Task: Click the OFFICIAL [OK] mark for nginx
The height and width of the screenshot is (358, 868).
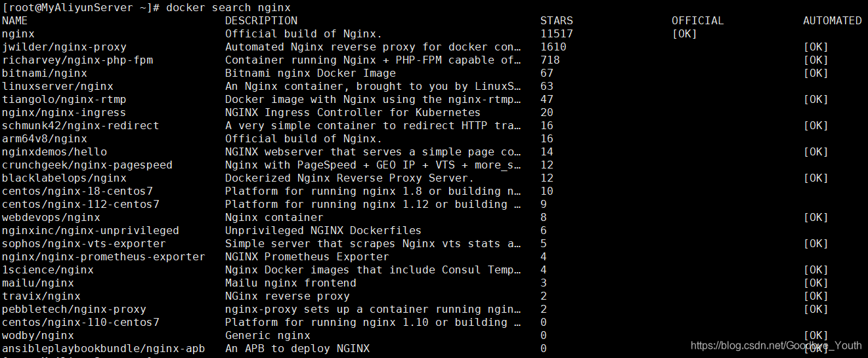Action: coord(685,33)
